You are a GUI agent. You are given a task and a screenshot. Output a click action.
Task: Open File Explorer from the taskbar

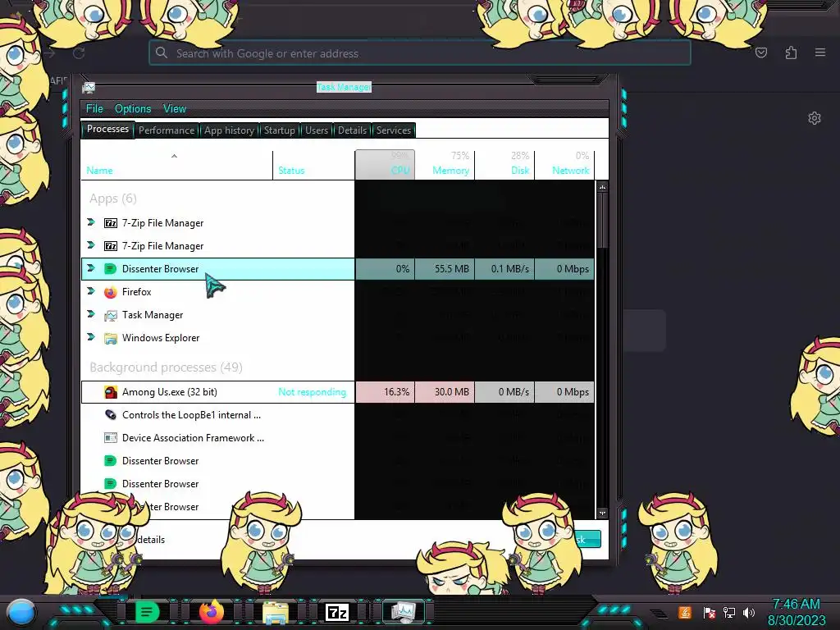(276, 612)
